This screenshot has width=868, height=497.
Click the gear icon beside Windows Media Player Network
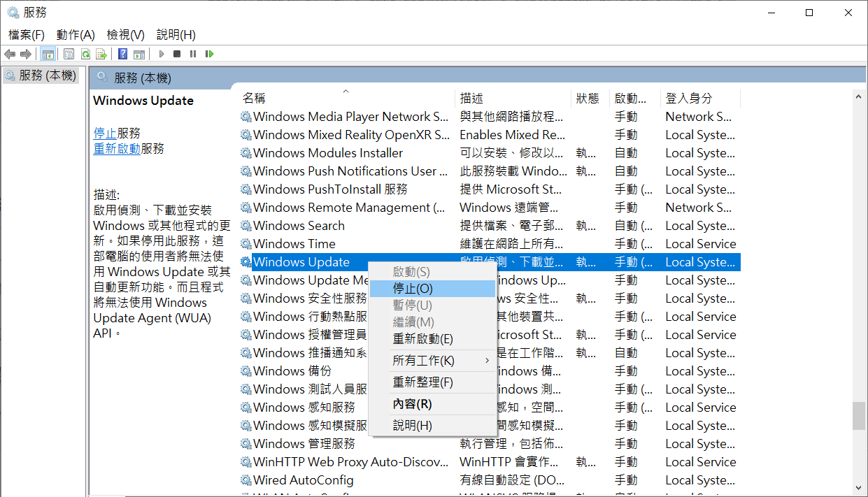pos(246,117)
